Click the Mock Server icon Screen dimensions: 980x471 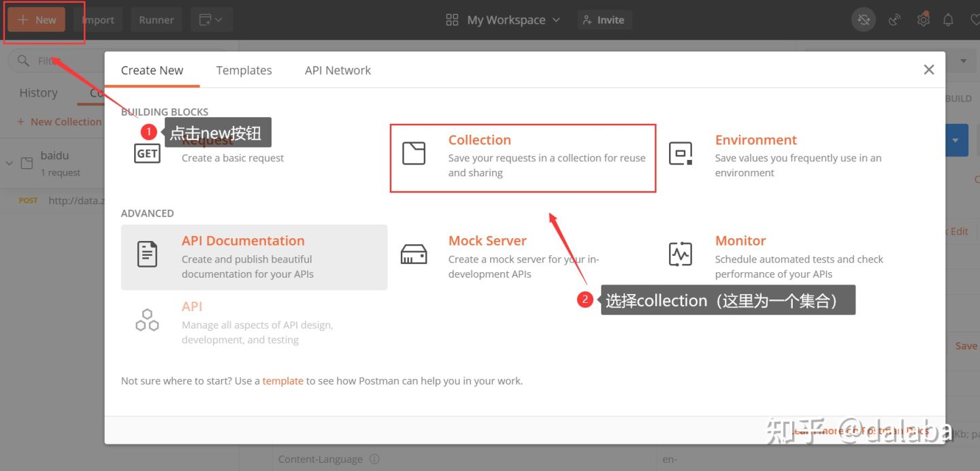(414, 255)
